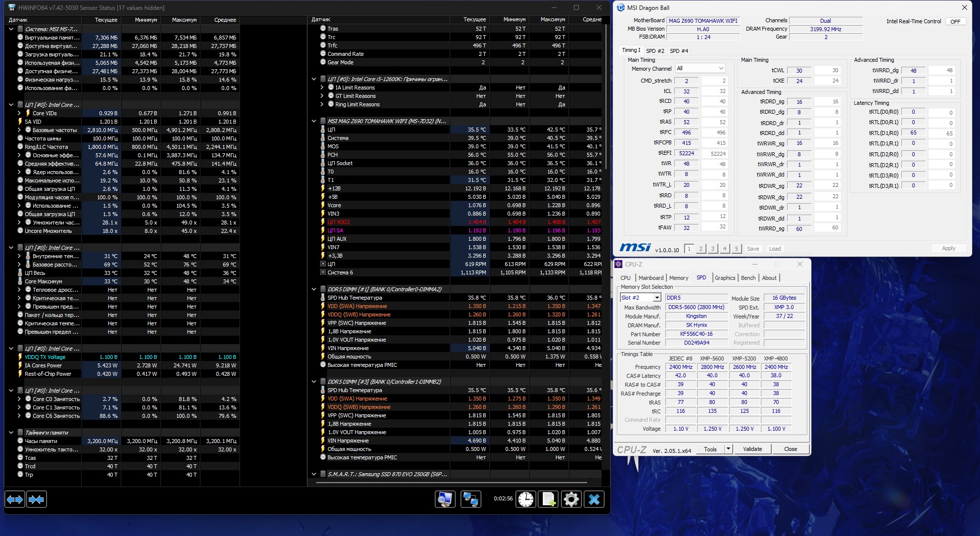Switch to the Mainboard tab in CPU-Z
980x536 pixels.
point(651,278)
